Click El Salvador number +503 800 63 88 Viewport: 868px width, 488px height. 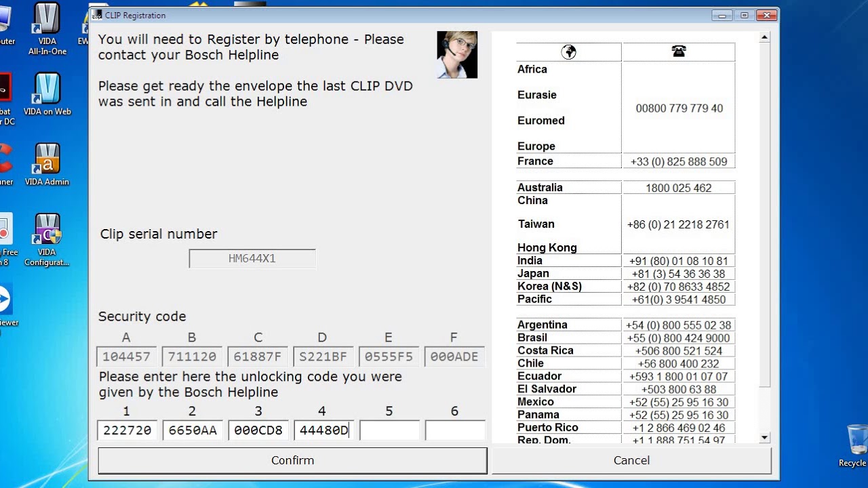point(679,390)
